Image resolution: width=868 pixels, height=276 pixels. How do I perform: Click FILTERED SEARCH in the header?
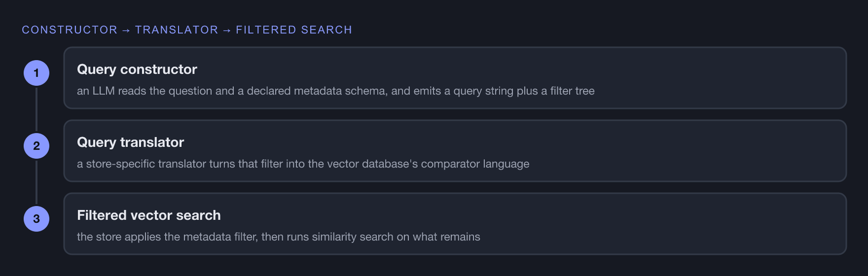[294, 30]
